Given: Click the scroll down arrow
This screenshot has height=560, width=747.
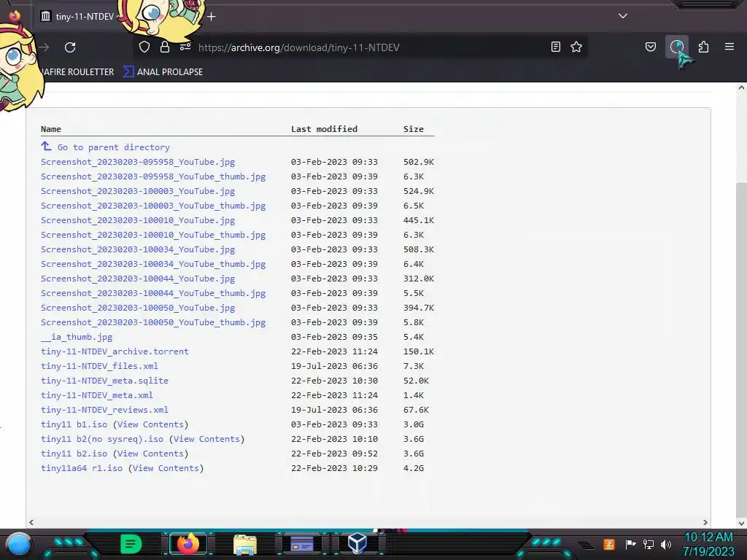Looking at the screenshot, I should [741, 523].
